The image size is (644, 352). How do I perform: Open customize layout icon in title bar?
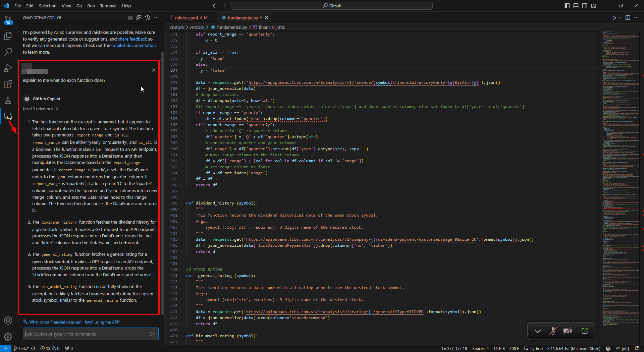tap(594, 6)
